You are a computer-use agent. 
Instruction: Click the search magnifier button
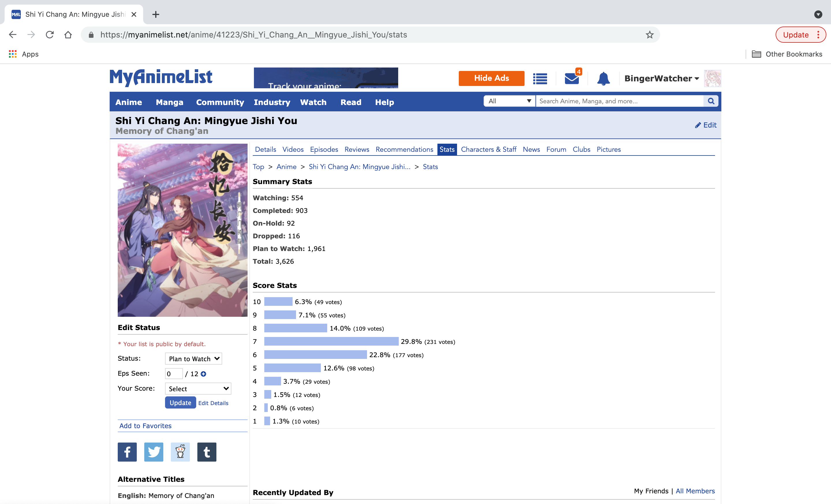(x=711, y=101)
